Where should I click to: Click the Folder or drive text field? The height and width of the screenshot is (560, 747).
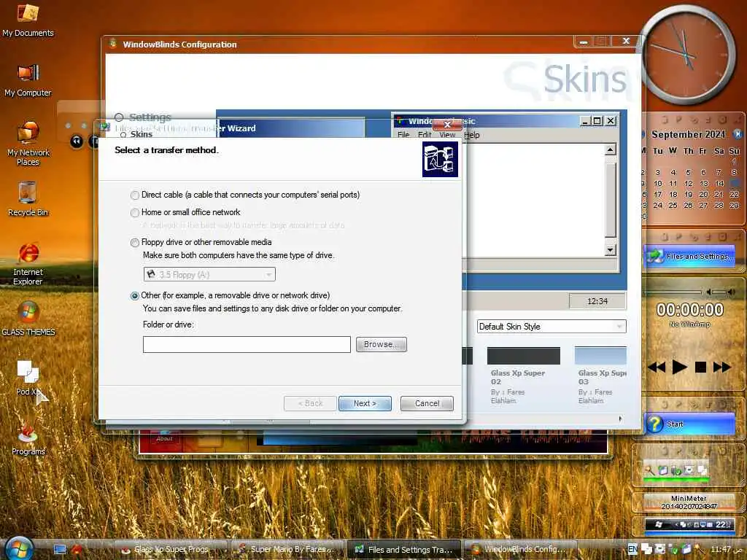(247, 344)
